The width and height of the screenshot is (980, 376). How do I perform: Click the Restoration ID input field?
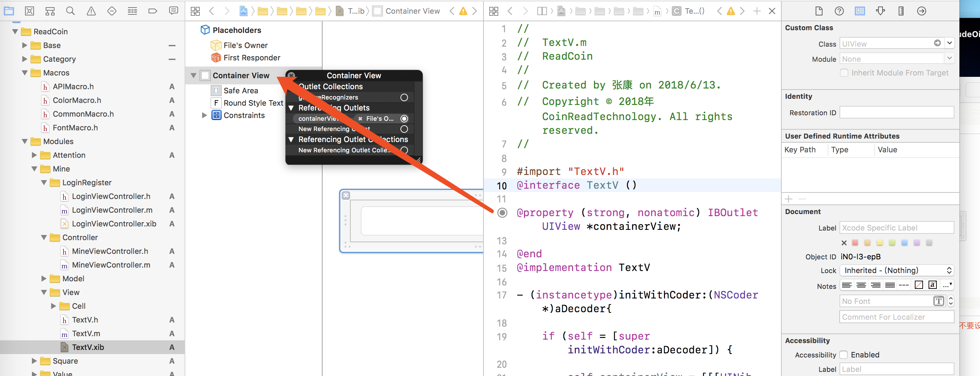coord(896,113)
